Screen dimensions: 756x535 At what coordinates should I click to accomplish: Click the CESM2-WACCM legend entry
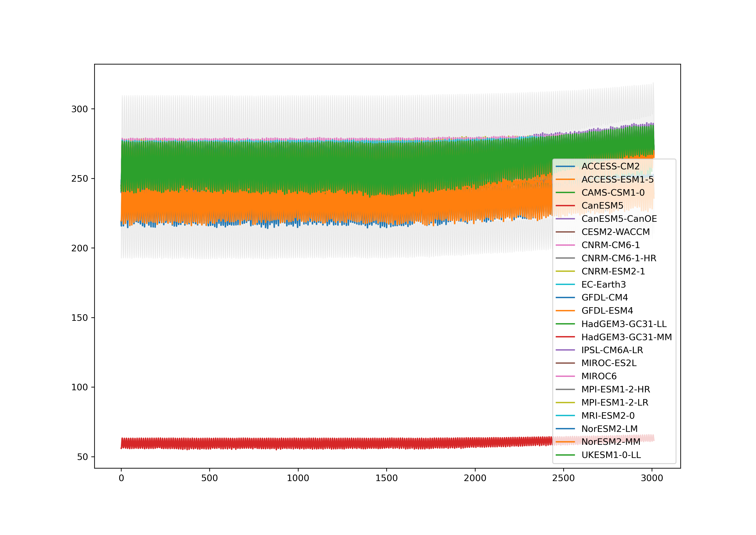click(x=615, y=232)
